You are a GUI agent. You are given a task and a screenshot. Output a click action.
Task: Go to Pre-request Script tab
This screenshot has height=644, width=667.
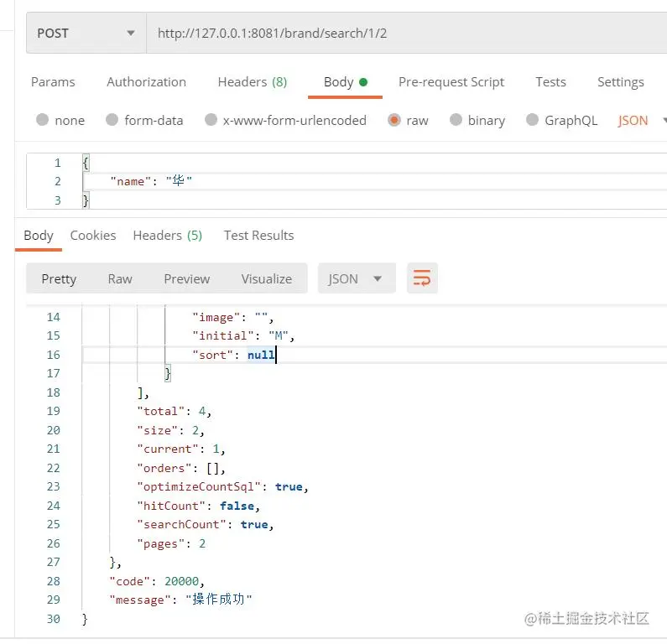451,81
